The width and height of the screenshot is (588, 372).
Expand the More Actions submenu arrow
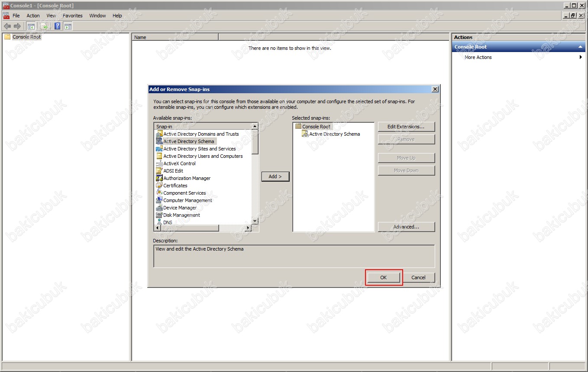pyautogui.click(x=581, y=57)
